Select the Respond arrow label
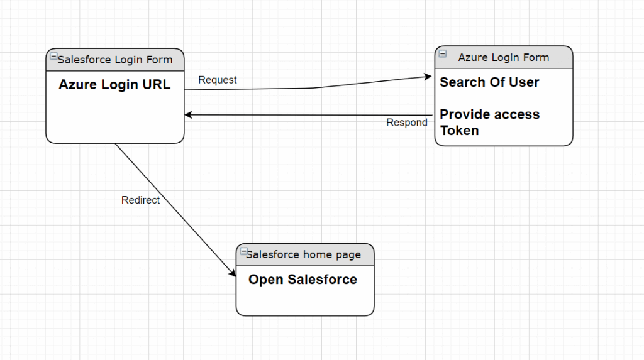The height and width of the screenshot is (360, 644). (406, 123)
